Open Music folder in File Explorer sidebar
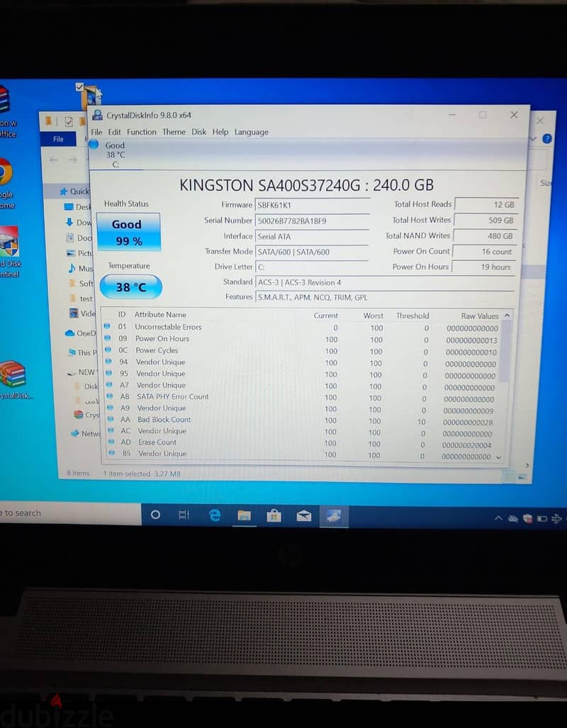Viewport: 567px width, 728px height. point(80,269)
